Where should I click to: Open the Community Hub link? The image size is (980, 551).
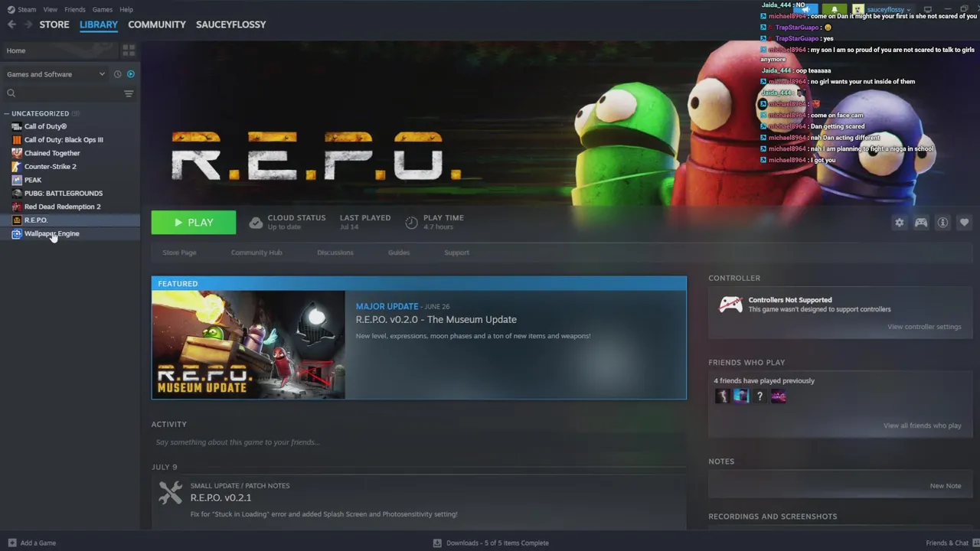256,253
